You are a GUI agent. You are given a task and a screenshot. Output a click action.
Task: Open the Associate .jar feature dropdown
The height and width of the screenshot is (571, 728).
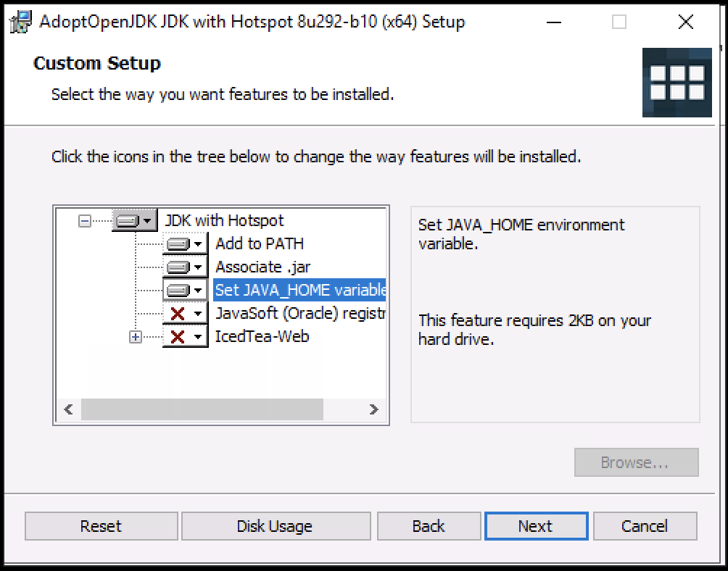pos(185,267)
